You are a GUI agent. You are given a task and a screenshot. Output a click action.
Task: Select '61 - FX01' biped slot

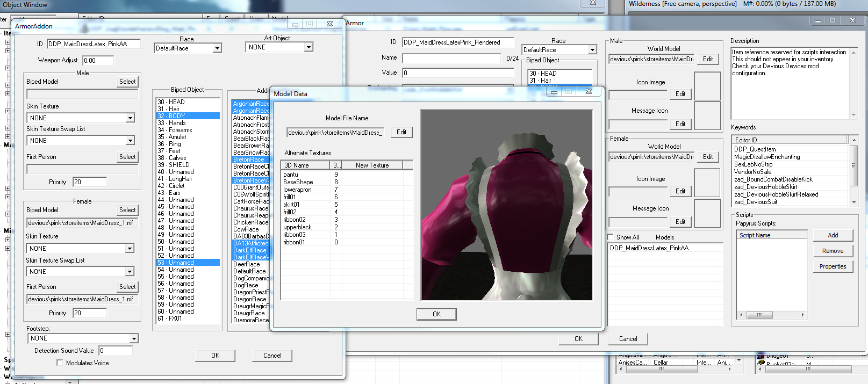point(188,318)
